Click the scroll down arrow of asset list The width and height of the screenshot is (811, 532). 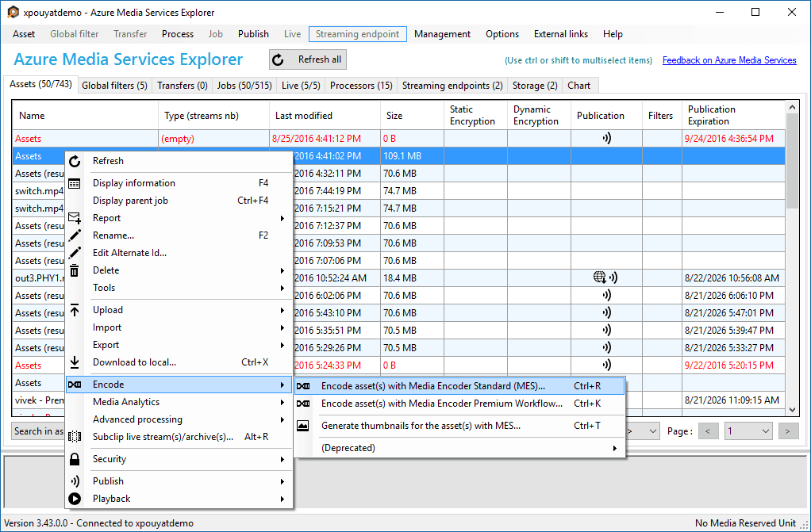point(792,409)
